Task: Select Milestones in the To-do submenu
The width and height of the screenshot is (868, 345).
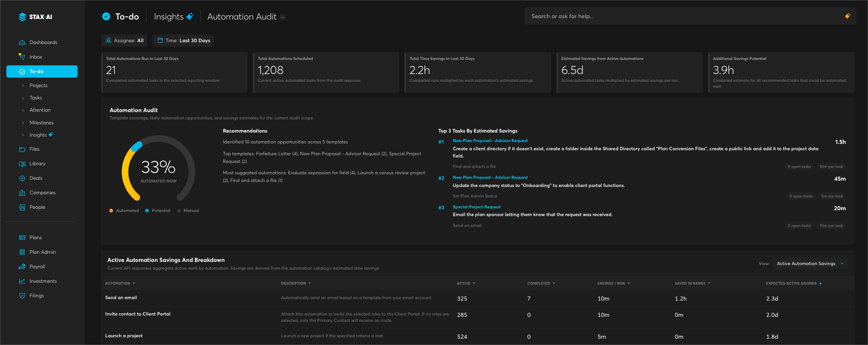Action: pyautogui.click(x=41, y=123)
